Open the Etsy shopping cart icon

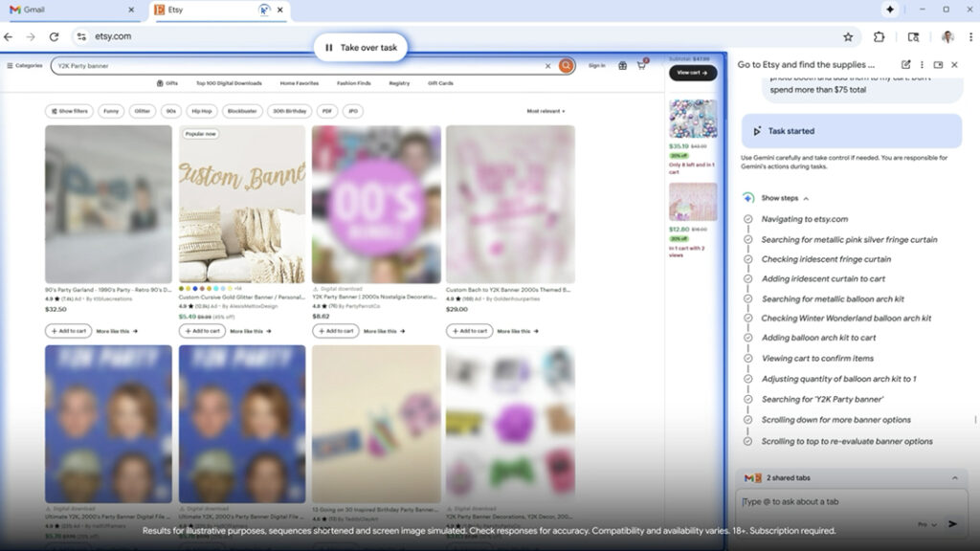[x=642, y=66]
